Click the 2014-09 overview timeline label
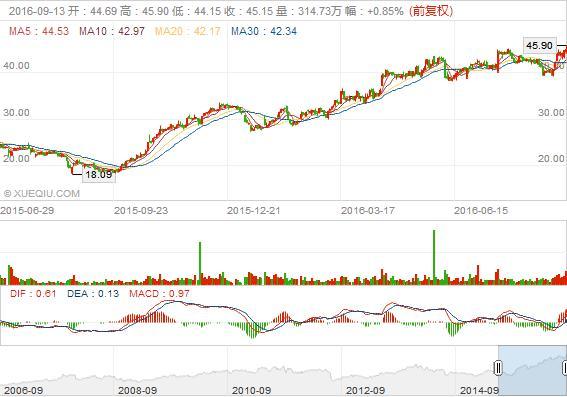 pos(479,390)
